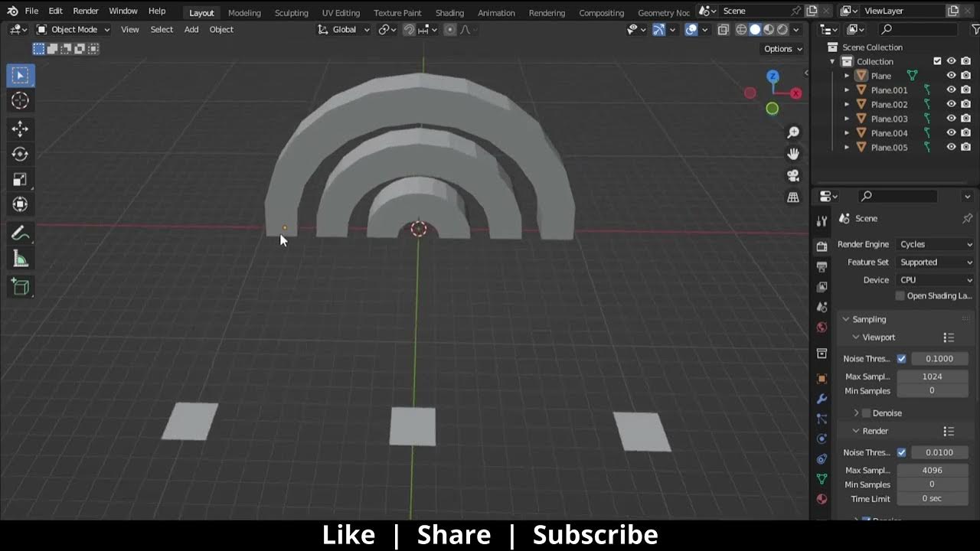Open the Modifiers wrench tab
This screenshot has height=551, width=980.
click(822, 399)
